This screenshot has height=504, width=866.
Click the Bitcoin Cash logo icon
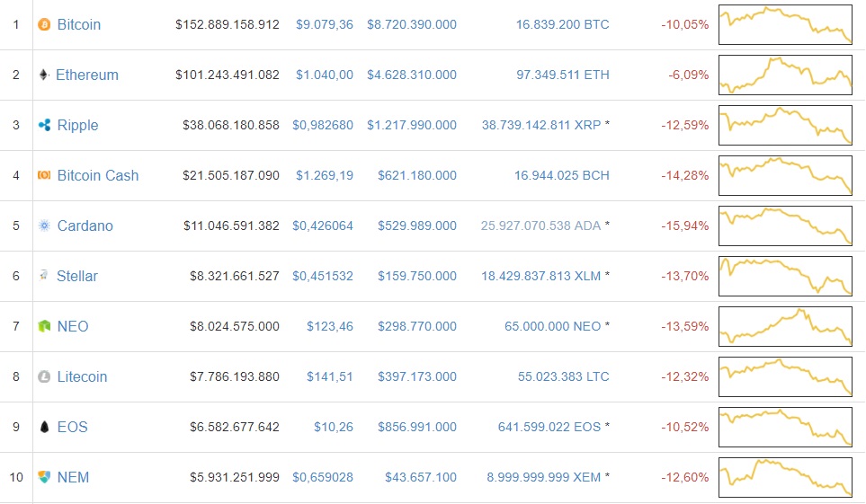tap(44, 176)
